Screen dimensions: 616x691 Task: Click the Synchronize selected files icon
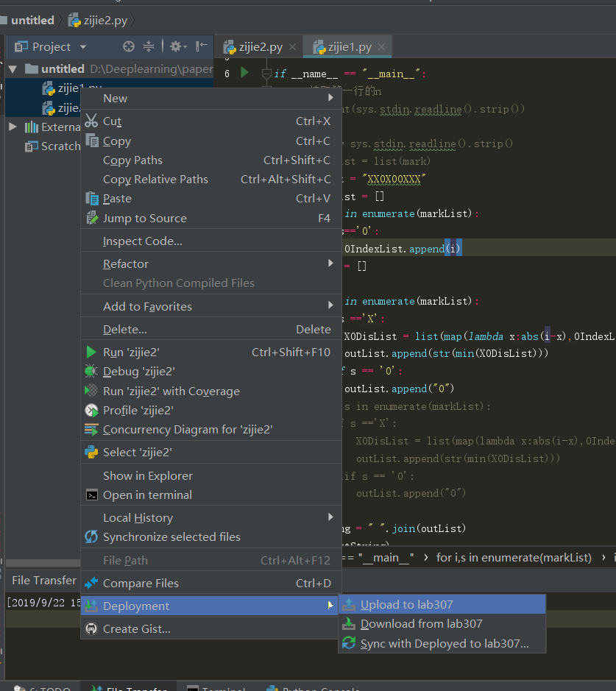[91, 536]
